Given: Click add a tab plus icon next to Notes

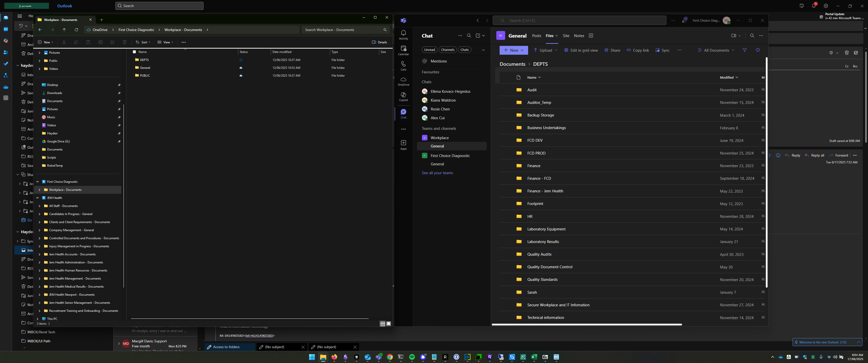Looking at the screenshot, I should click(x=591, y=36).
